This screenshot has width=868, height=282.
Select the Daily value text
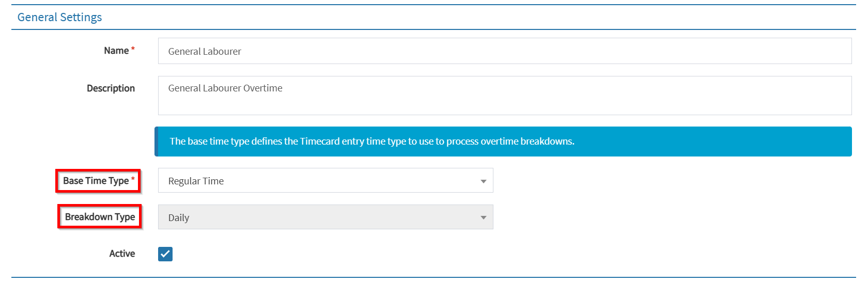point(179,218)
